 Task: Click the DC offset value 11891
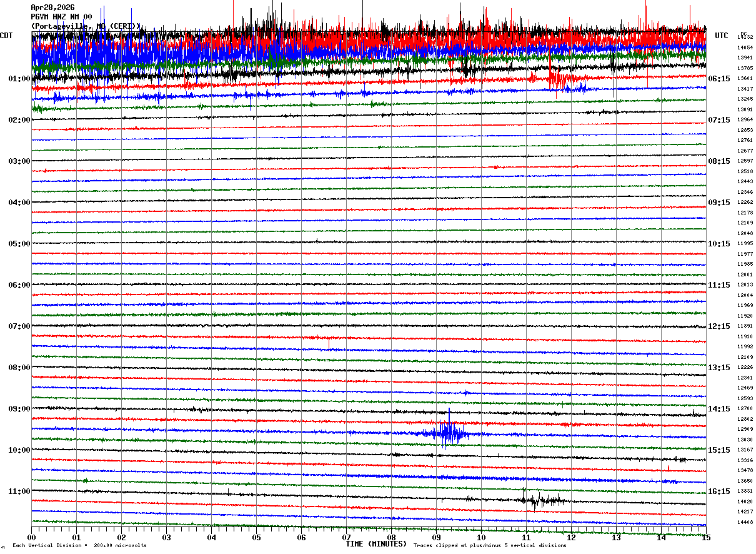tap(745, 326)
